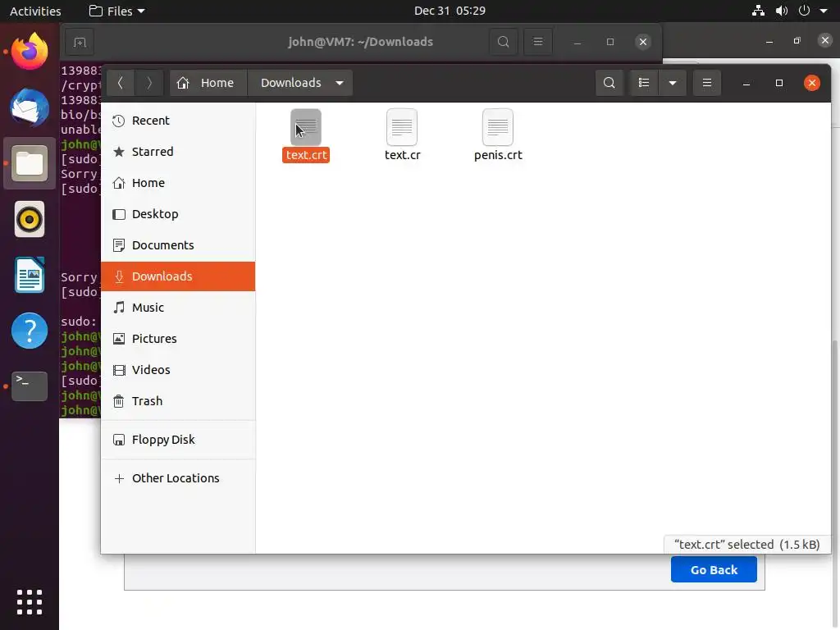Open Activities overview
840x630 pixels.
(35, 11)
